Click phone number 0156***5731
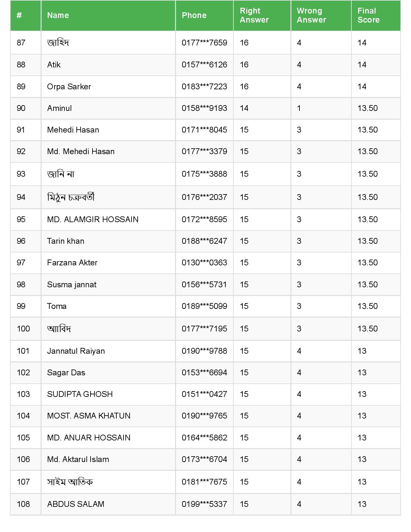Screen dimensions: 411x532 pos(204,285)
